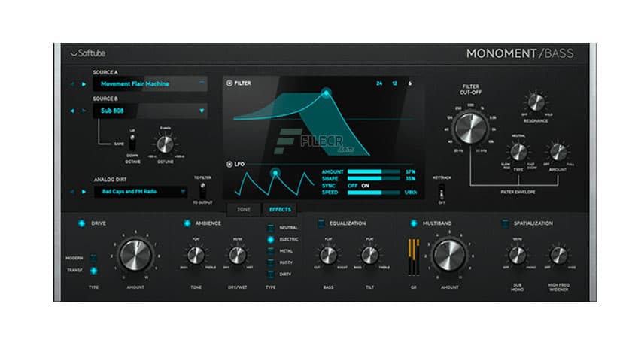This screenshot has width=629, height=364.
Task: Toggle the LFO power icon
Action: coord(229,164)
